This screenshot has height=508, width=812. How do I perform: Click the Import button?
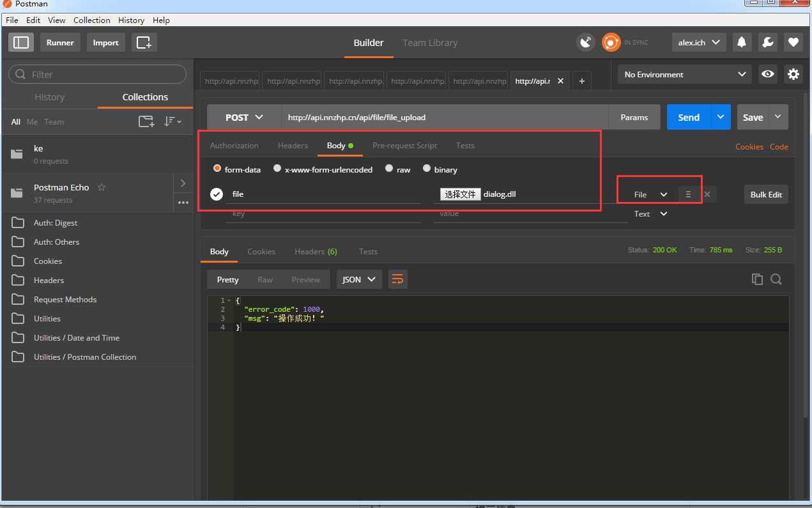105,43
